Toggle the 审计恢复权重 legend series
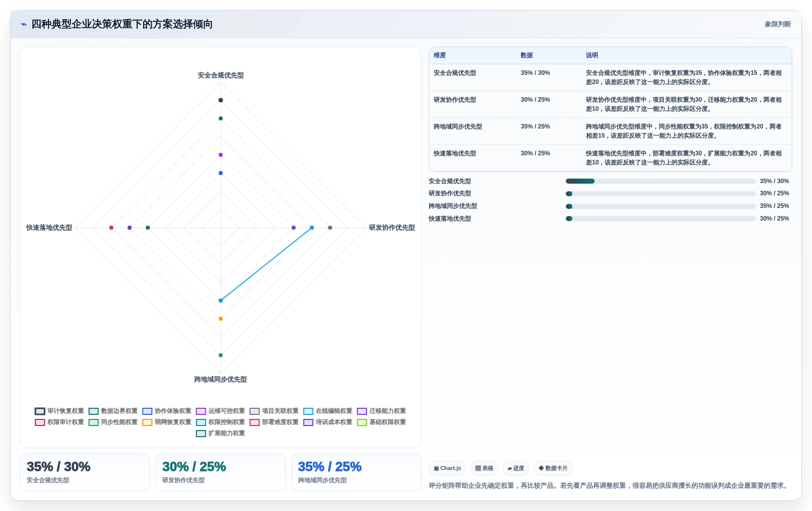The width and height of the screenshot is (812, 511). tap(60, 411)
